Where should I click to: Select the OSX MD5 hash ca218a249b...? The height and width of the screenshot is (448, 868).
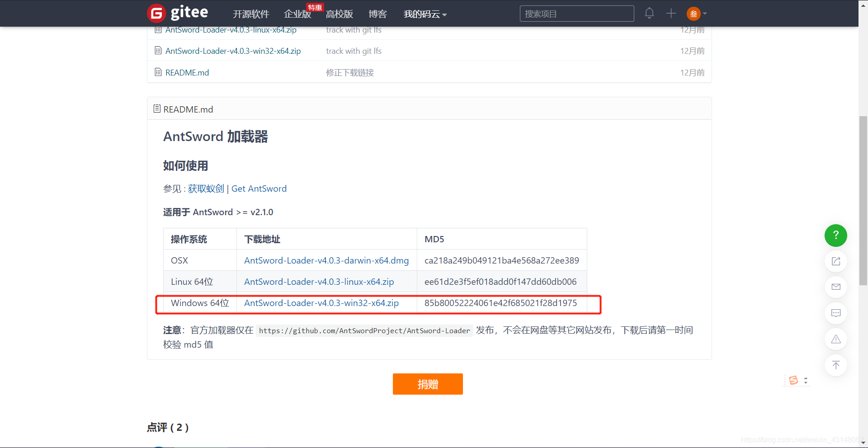[502, 260]
